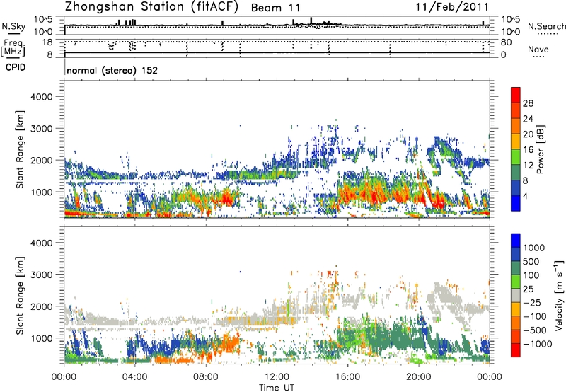
Task: Click the '18' frequency axis label
Action: click(x=47, y=42)
